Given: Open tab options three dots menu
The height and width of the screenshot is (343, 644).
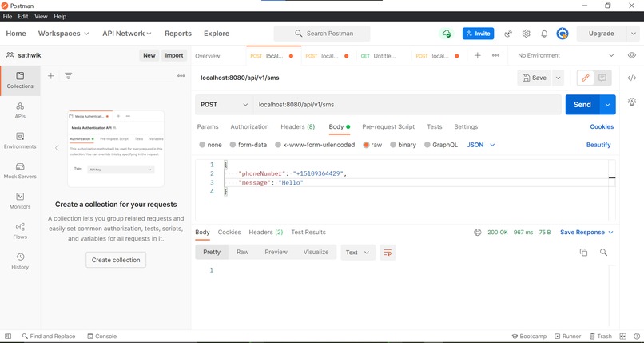Looking at the screenshot, I should click(495, 55).
